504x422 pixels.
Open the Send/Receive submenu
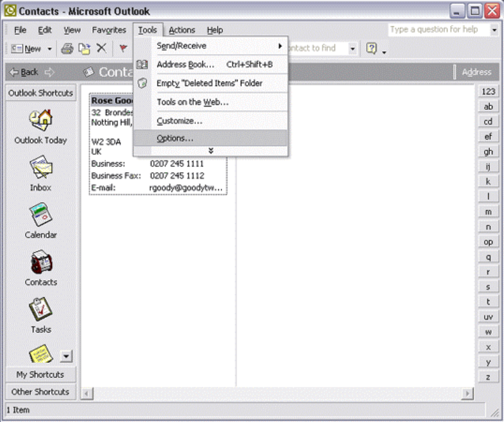click(211, 46)
